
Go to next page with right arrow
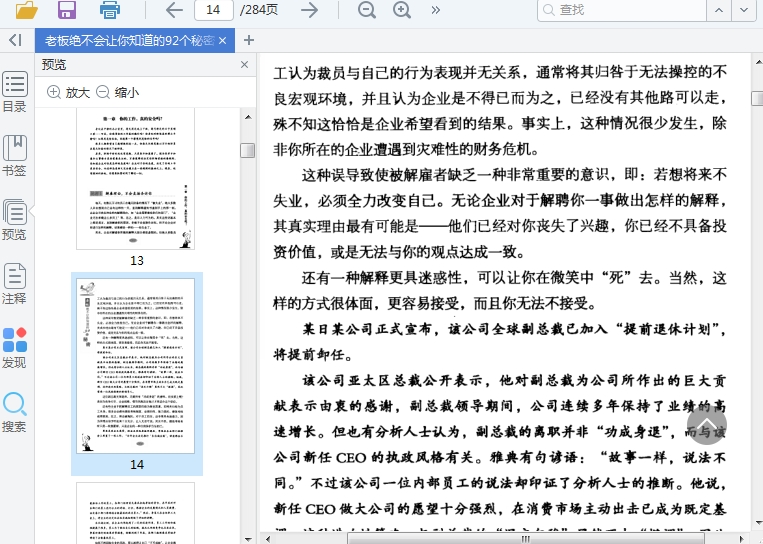click(x=309, y=10)
